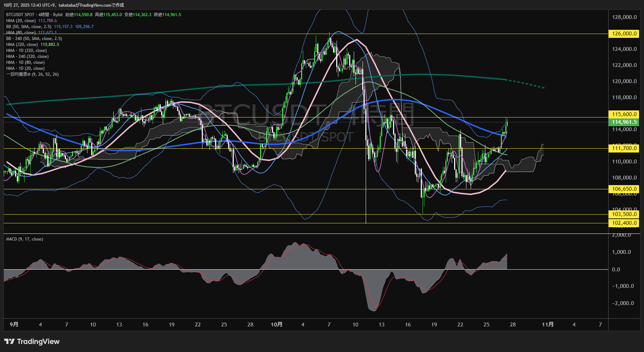Select the HMA · 1D (320, close) legend
Screen dimensions: 644x352
point(26,50)
